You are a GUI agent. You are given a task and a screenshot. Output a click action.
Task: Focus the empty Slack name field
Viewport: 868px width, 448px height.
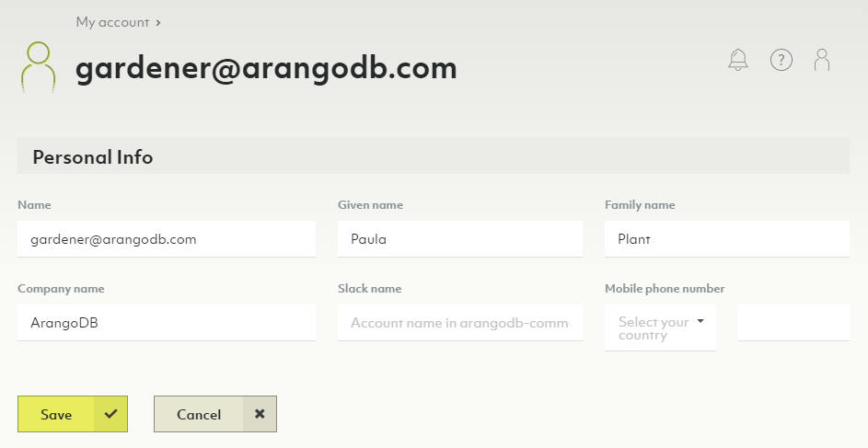[x=459, y=323]
